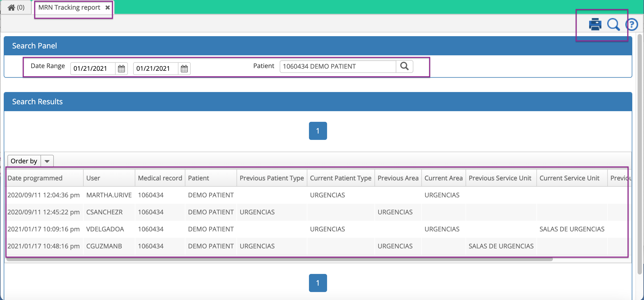Open the help icon
Screen dimensions: 644x300
coord(632,24)
